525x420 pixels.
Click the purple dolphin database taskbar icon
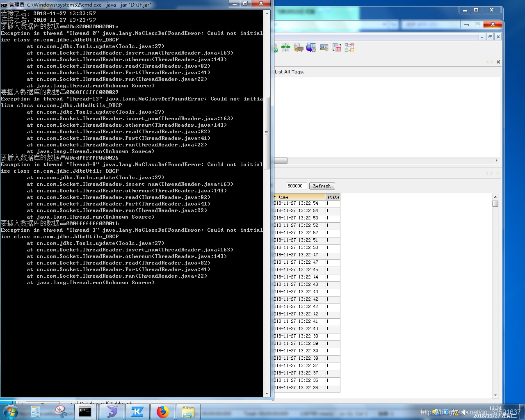tap(112, 412)
